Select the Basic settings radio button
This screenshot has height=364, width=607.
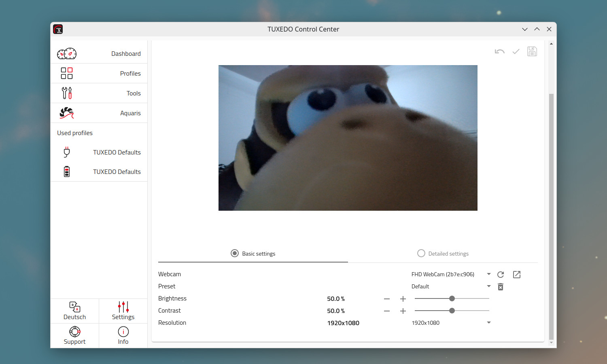tap(235, 254)
